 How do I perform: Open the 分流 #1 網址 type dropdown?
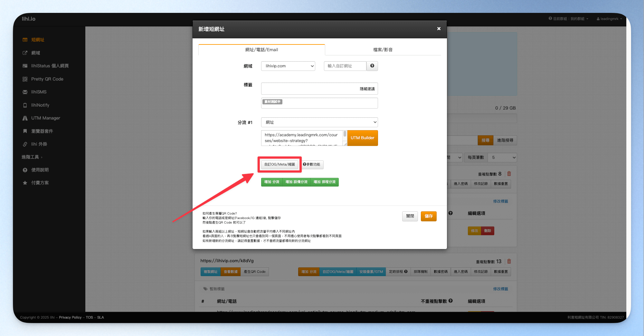coord(319,122)
